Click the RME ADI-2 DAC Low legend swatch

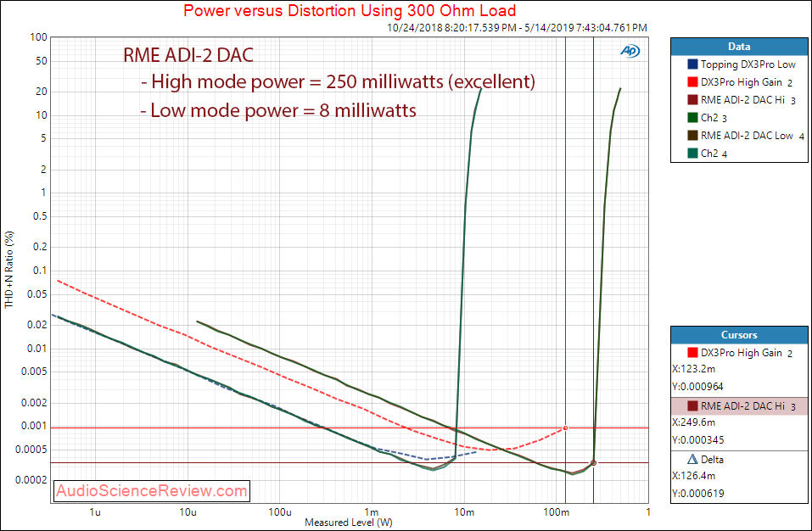[x=692, y=136]
